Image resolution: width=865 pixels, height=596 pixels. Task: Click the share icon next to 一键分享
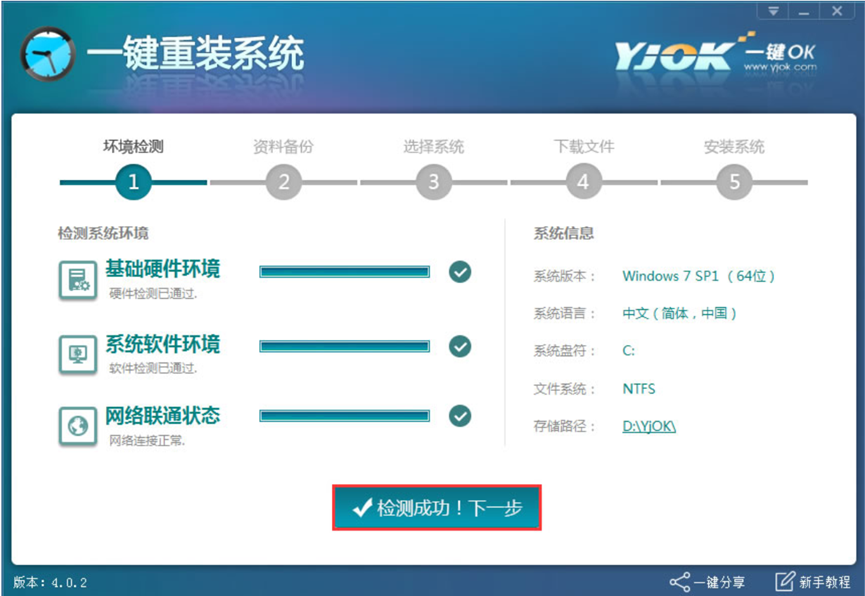(x=680, y=582)
